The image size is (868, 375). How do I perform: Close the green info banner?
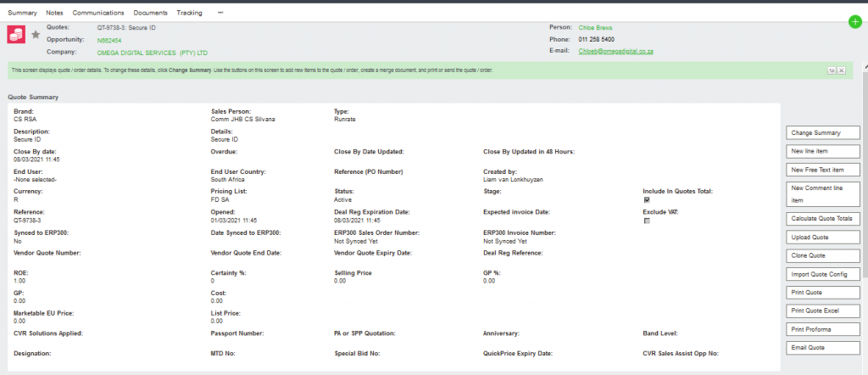841,70
